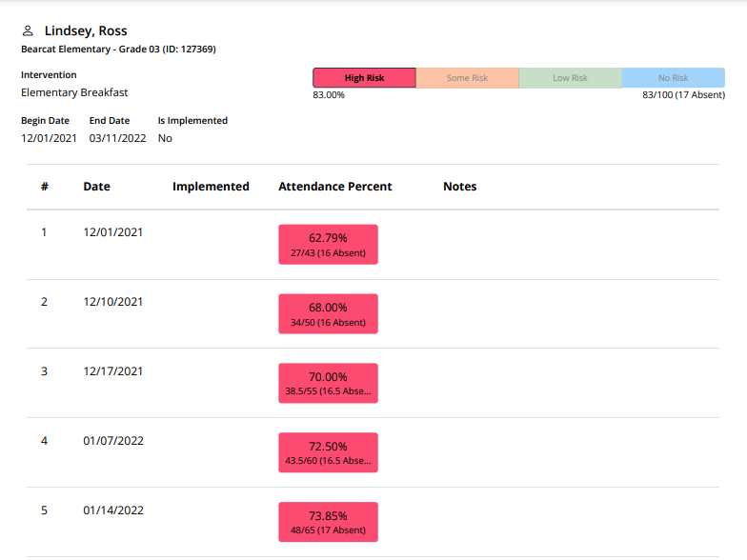The width and height of the screenshot is (747, 560).
Task: Click the Implemented column header
Action: pyautogui.click(x=211, y=187)
